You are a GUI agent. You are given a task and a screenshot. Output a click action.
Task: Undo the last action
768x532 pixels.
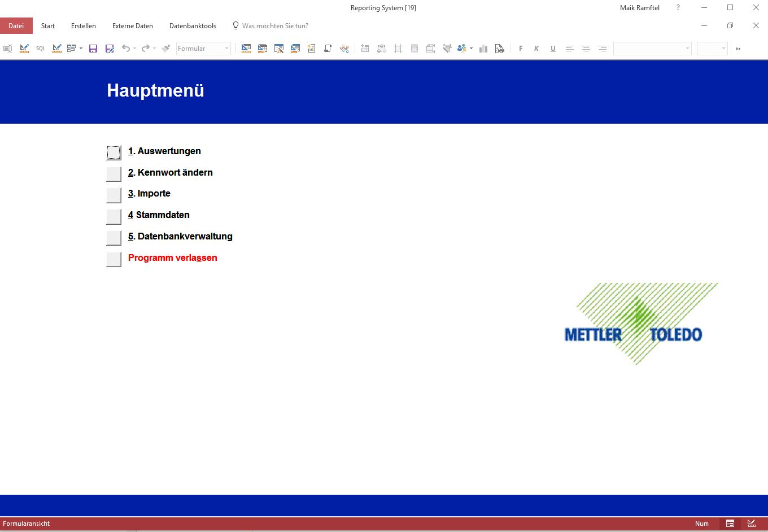[x=126, y=49]
